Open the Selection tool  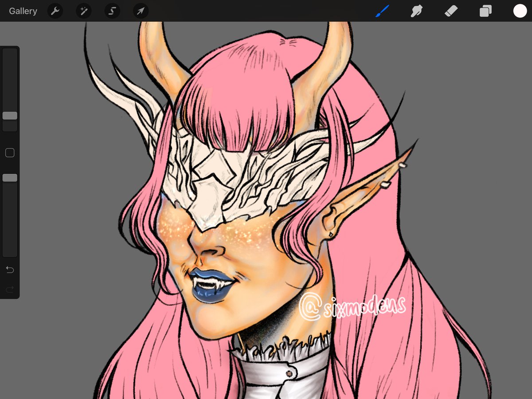[112, 11]
